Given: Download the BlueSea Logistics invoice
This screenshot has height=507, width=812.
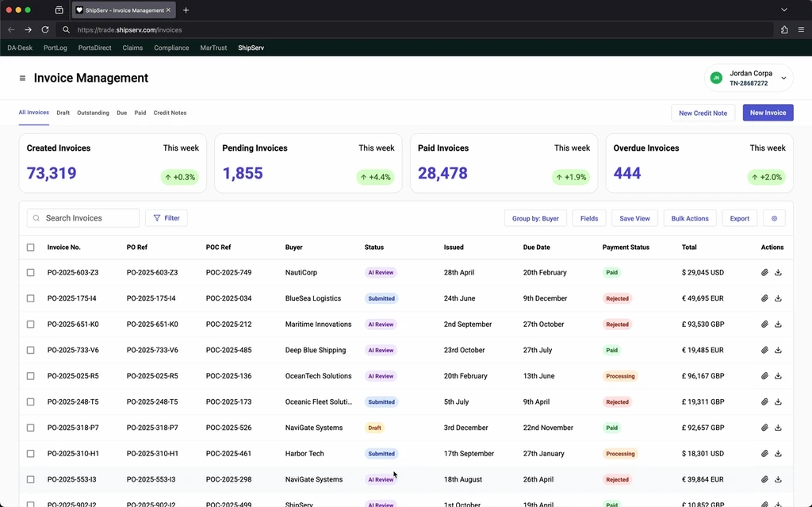Looking at the screenshot, I should pyautogui.click(x=778, y=298).
